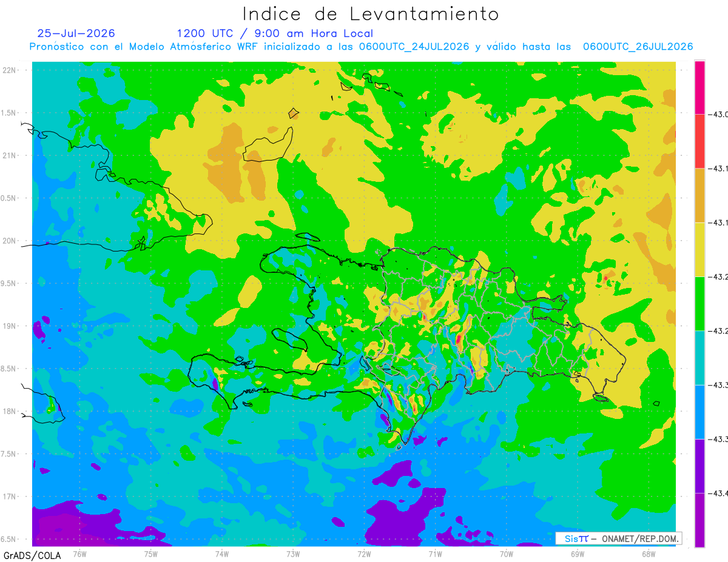Click the "76W" longitude label
Viewport: 728px width, 562px height.
coord(79,554)
